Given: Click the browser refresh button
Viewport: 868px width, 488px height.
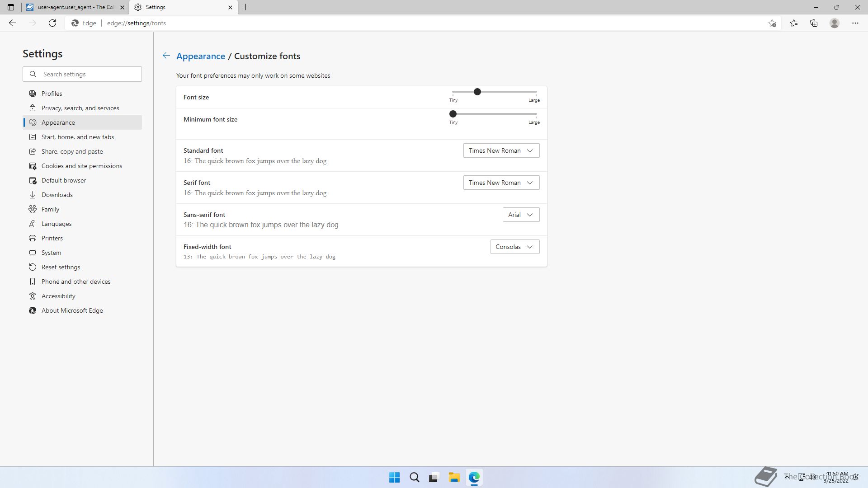Looking at the screenshot, I should 52,23.
